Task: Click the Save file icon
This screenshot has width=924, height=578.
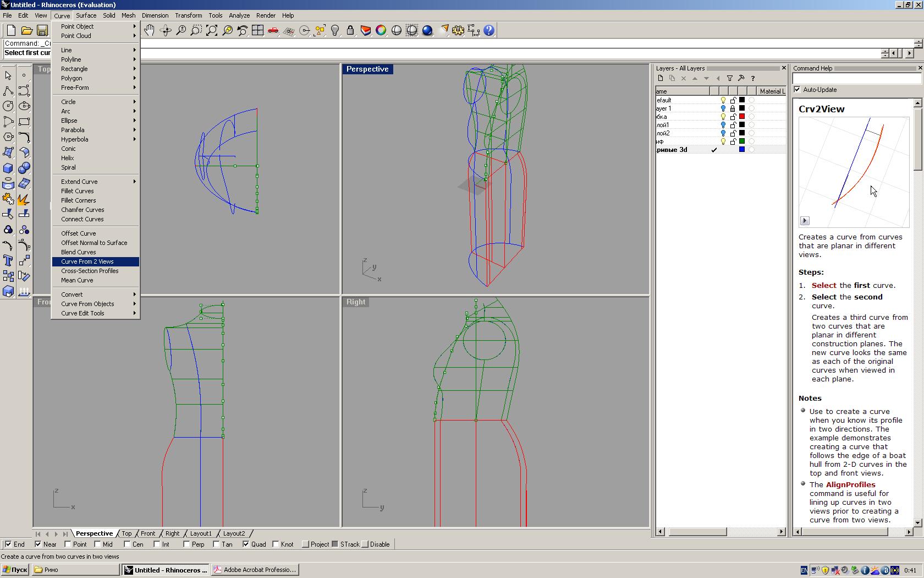Action: (x=42, y=30)
